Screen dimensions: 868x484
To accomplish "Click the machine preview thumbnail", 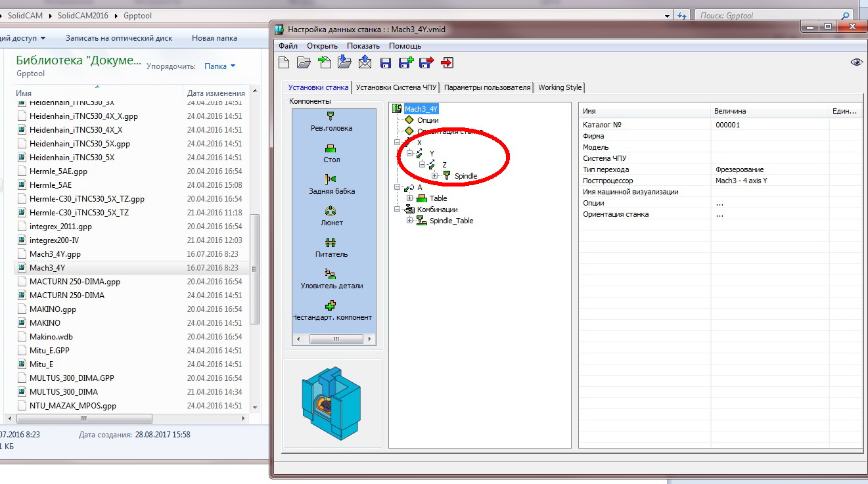I will tap(331, 403).
